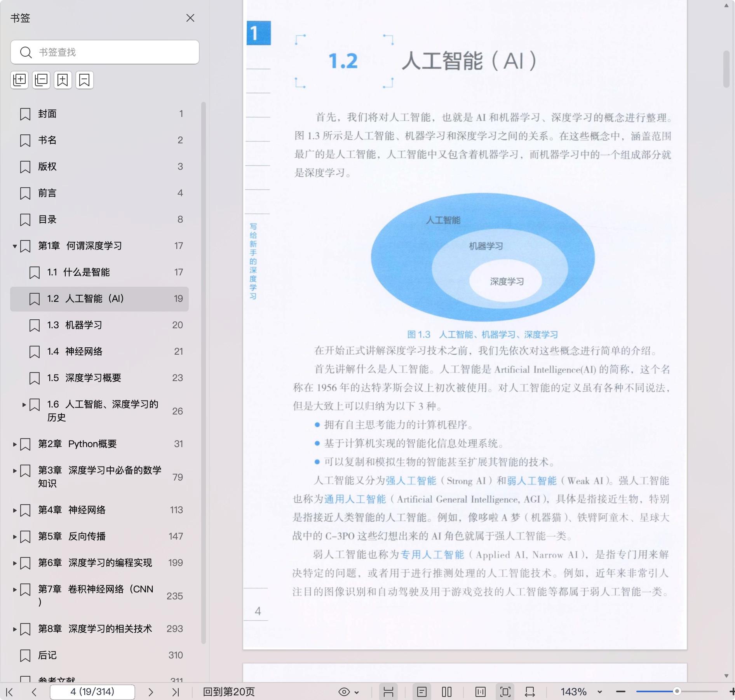The width and height of the screenshot is (735, 700).
Task: Close the 书签 bookmarks panel
Action: coord(190,18)
